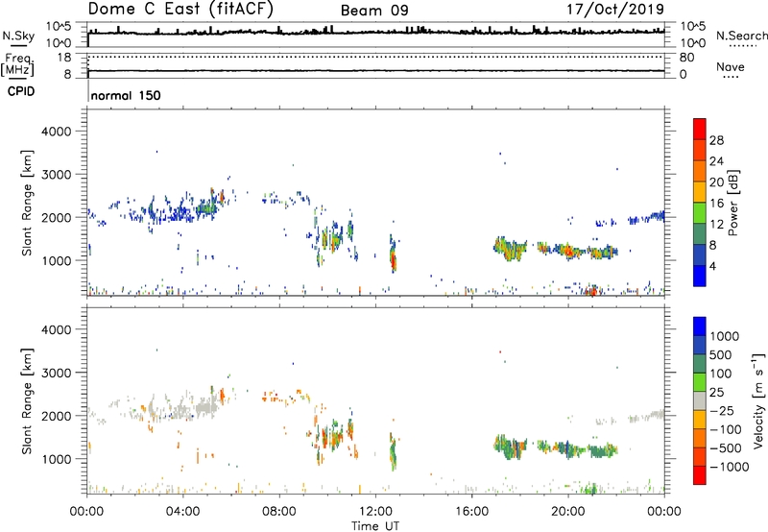The image size is (768, 532).
Task: Click the 'Slant Range [km]' label of the velocity panel
Action: click(x=27, y=401)
